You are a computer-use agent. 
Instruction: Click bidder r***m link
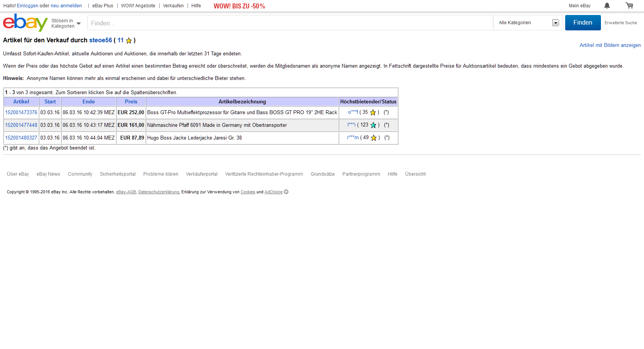pos(353,138)
